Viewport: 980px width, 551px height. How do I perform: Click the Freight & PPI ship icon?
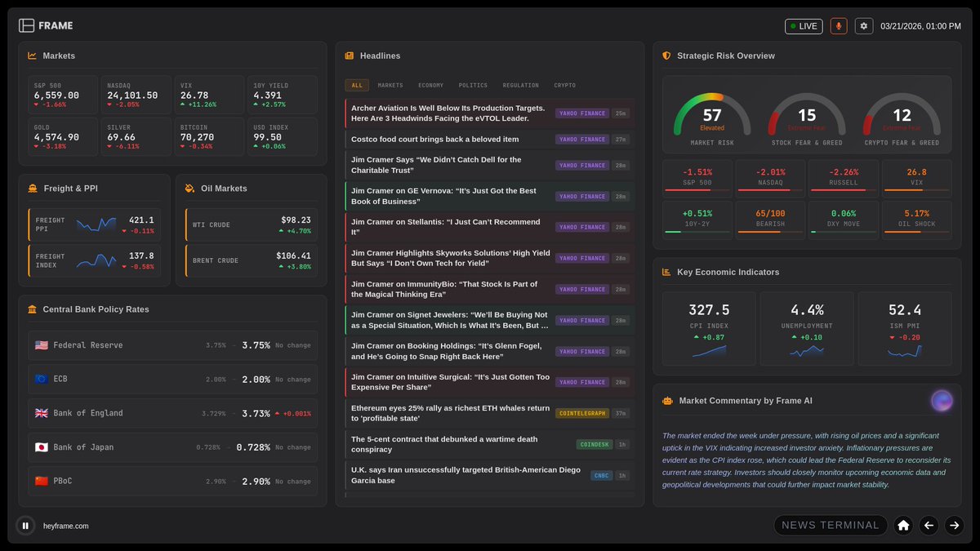coord(32,189)
